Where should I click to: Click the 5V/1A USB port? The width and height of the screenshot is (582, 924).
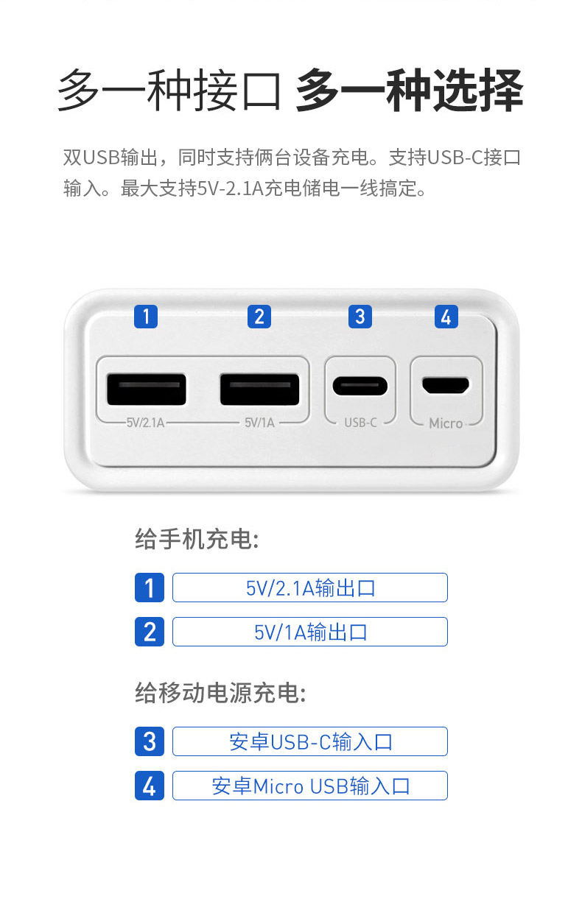pyautogui.click(x=259, y=390)
